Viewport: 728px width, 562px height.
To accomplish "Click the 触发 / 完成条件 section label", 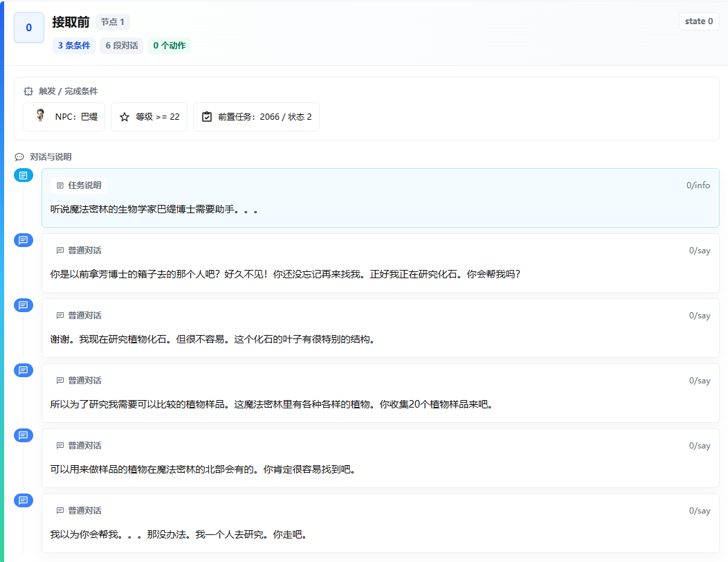I will click(x=69, y=91).
